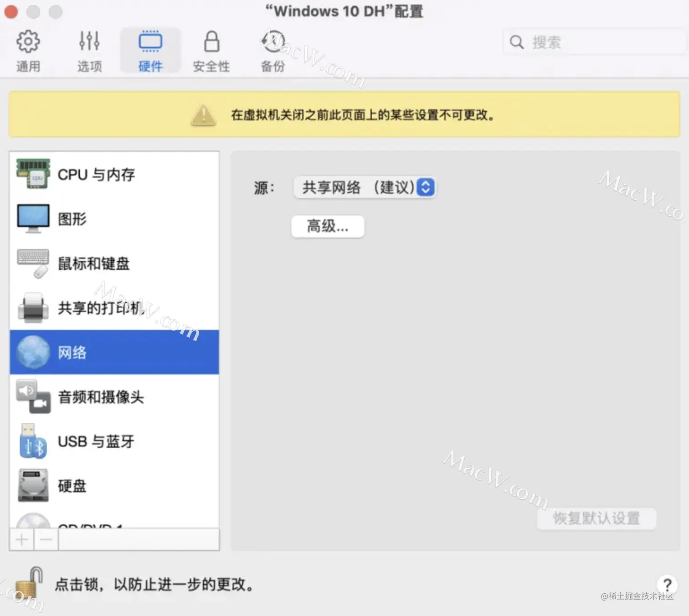Select USB 与蓝牙 in the hardware list

pyautogui.click(x=114, y=441)
